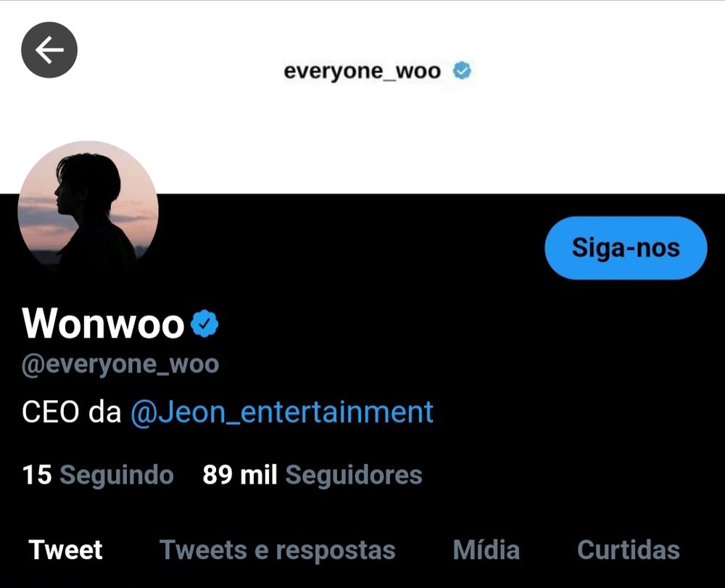
Task: Open the @Jeon_entertainment mention link
Action: (281, 412)
